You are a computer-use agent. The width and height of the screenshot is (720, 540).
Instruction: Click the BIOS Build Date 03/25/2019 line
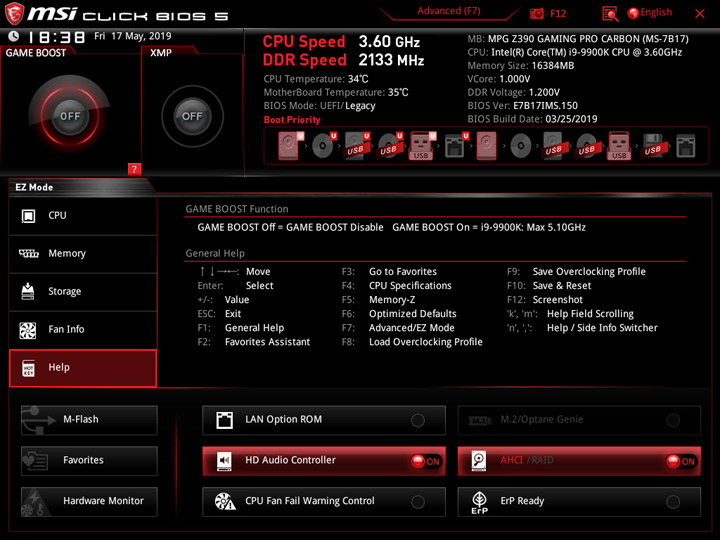(532, 119)
